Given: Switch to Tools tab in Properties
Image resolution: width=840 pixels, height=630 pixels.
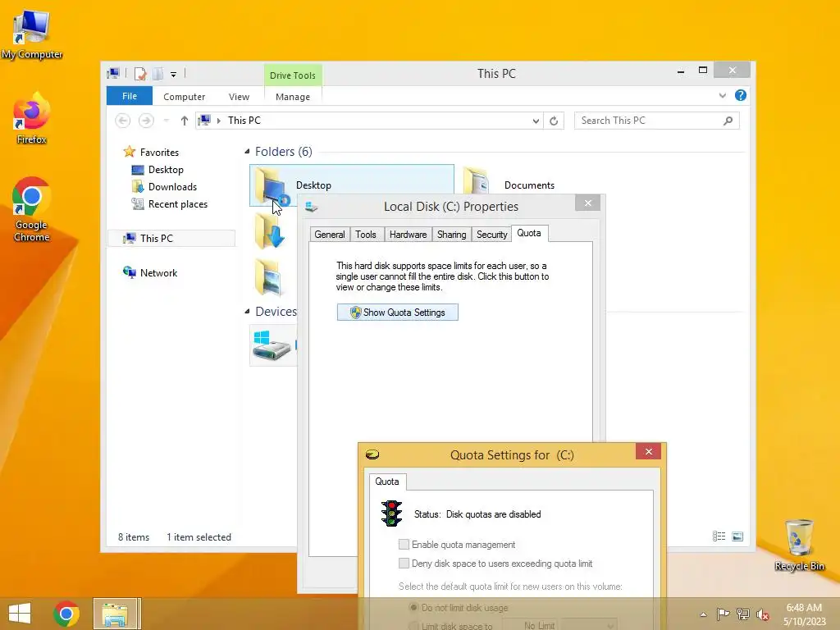Looking at the screenshot, I should pos(366,235).
